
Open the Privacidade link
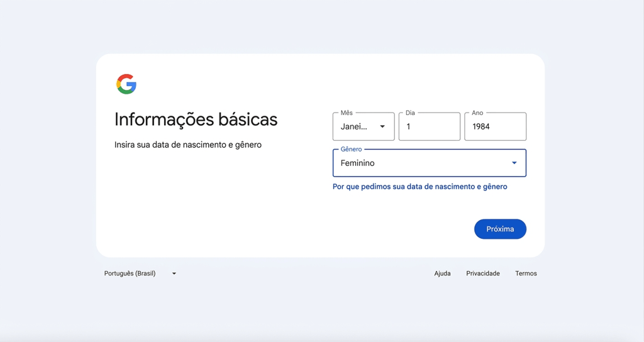483,273
